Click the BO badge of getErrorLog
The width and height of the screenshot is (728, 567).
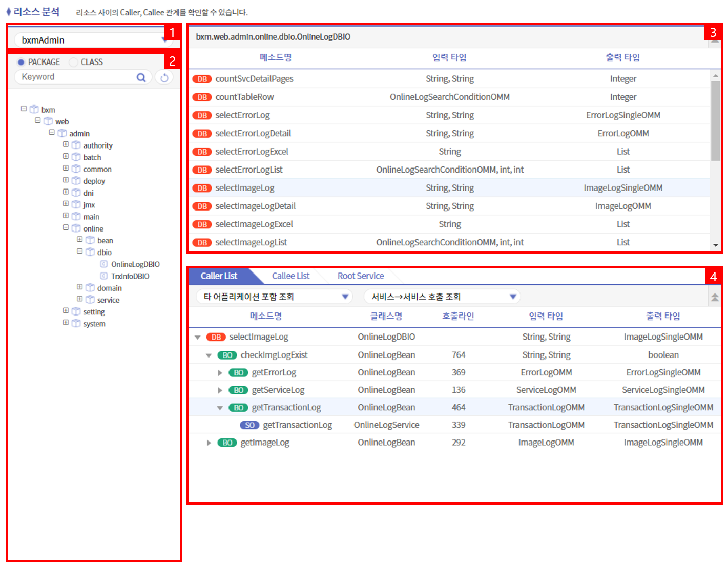pyautogui.click(x=239, y=372)
